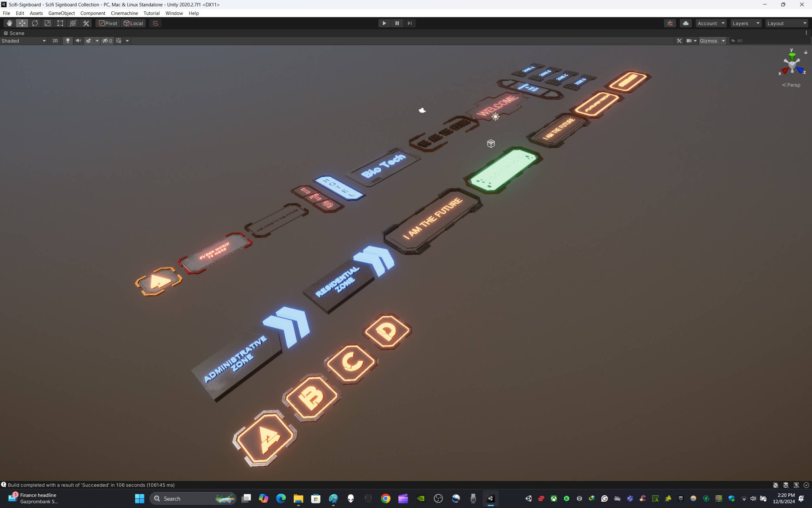Toggle Pivot/Center handle position
This screenshot has width=812, height=508.
(x=108, y=23)
